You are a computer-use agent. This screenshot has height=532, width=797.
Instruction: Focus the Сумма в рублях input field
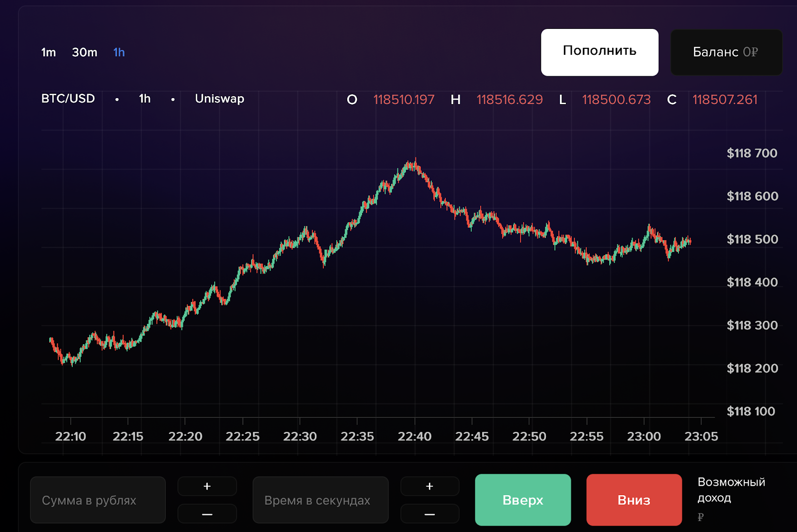[x=98, y=500]
